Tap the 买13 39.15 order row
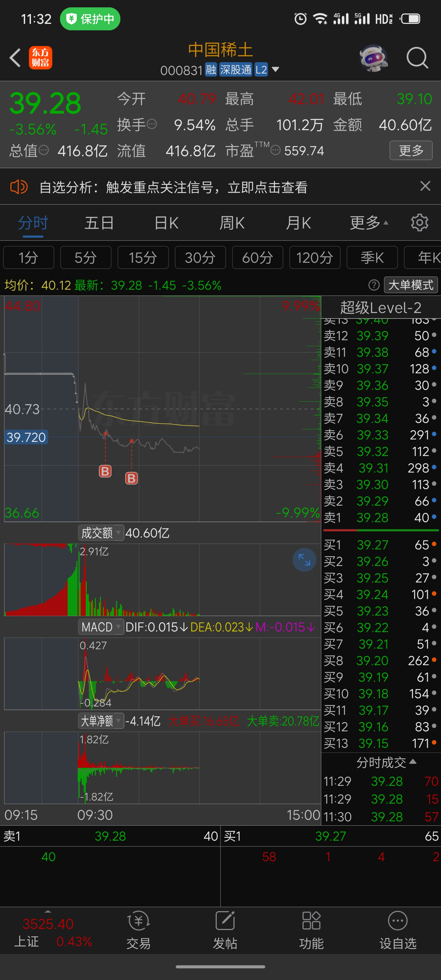 pos(381,743)
